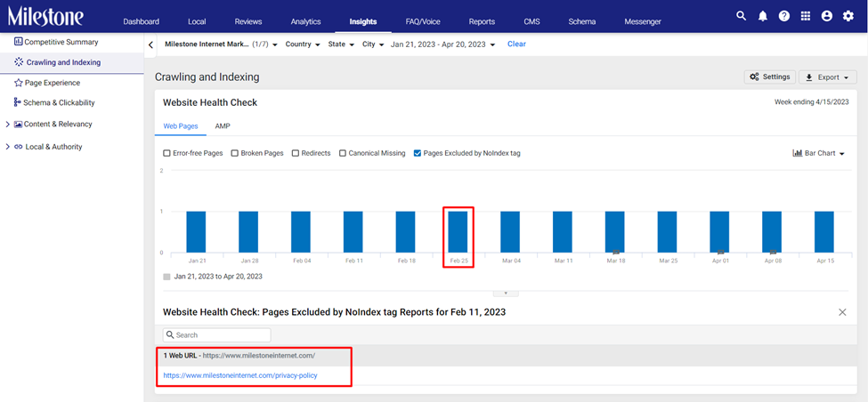
Task: Collapse the sidebar with the back arrow
Action: [x=150, y=44]
